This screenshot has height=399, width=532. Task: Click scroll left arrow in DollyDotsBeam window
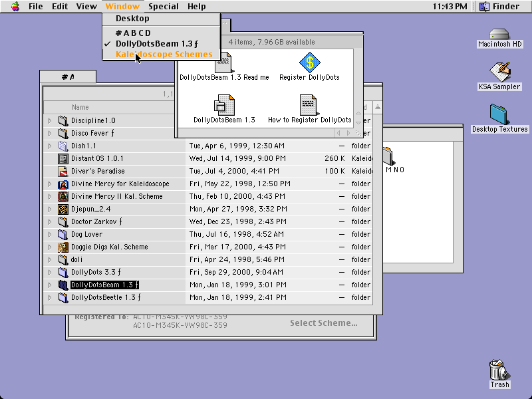coord(338,133)
